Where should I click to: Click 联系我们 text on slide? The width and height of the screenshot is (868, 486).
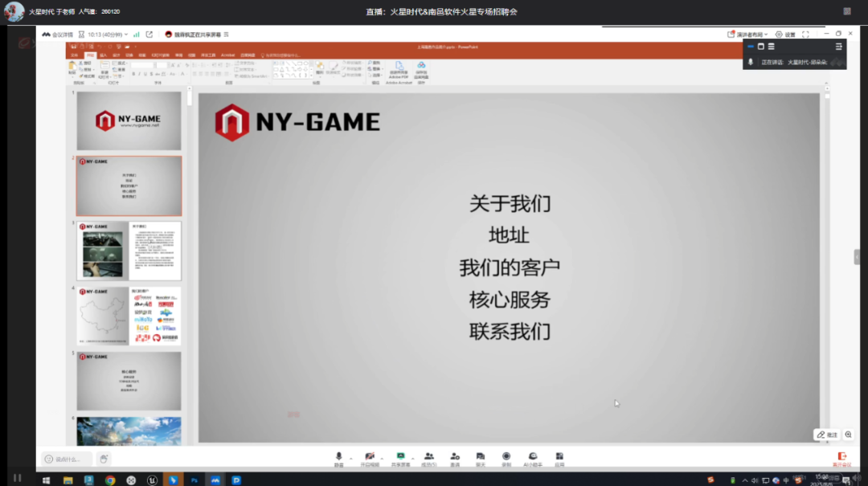pyautogui.click(x=510, y=332)
